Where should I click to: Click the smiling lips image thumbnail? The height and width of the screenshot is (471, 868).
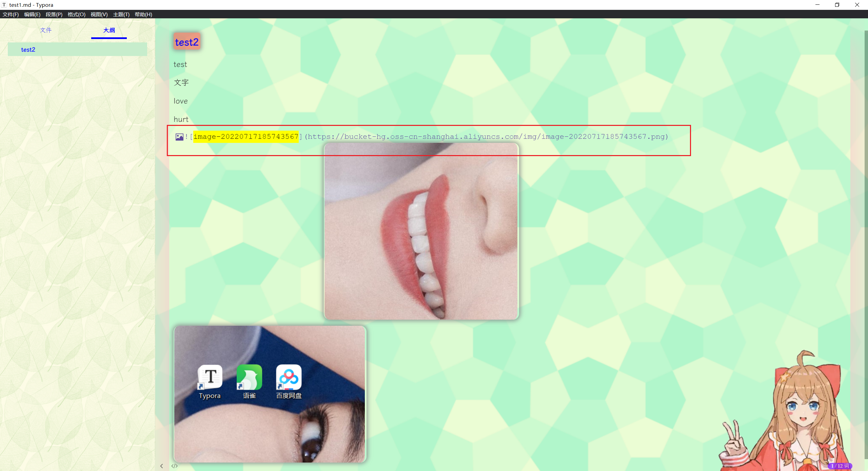click(421, 231)
